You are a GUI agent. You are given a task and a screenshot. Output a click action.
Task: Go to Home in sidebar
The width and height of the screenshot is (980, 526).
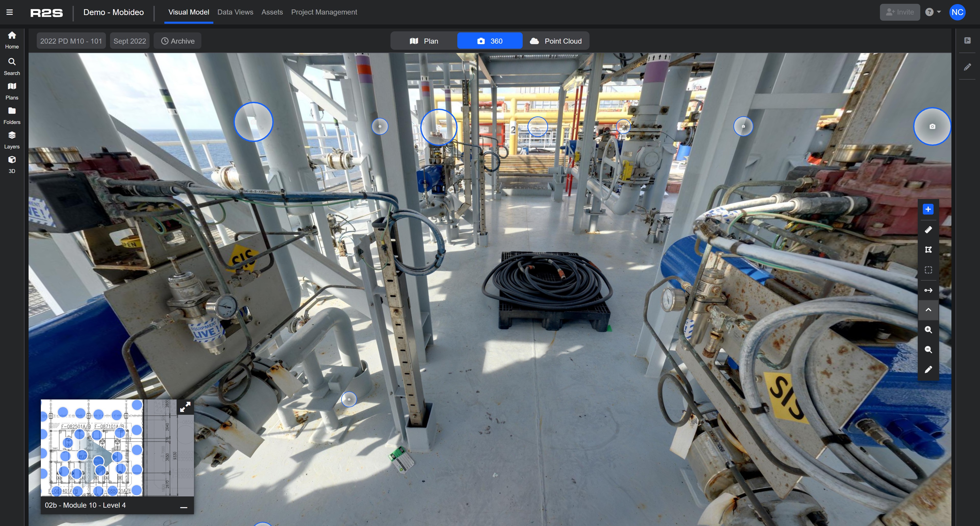[12, 40]
